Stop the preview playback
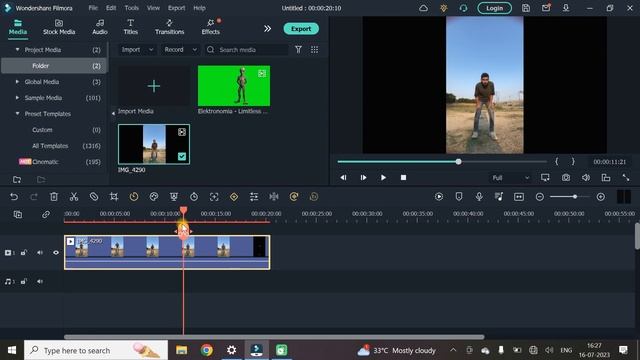This screenshot has height=360, width=640. [403, 178]
